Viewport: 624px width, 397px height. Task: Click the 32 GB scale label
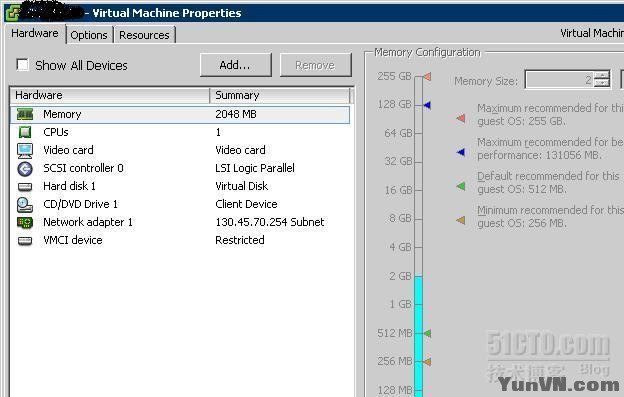[x=398, y=162]
